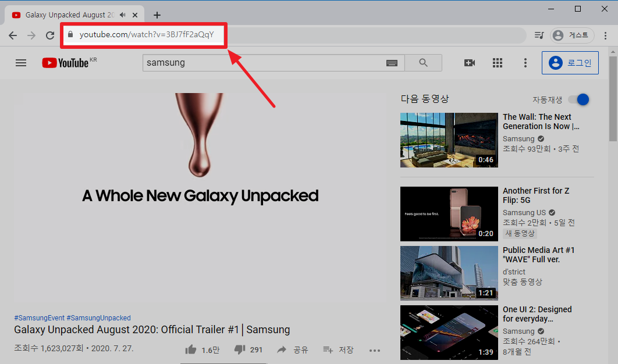Open more actions ellipsis under video

[x=375, y=350]
